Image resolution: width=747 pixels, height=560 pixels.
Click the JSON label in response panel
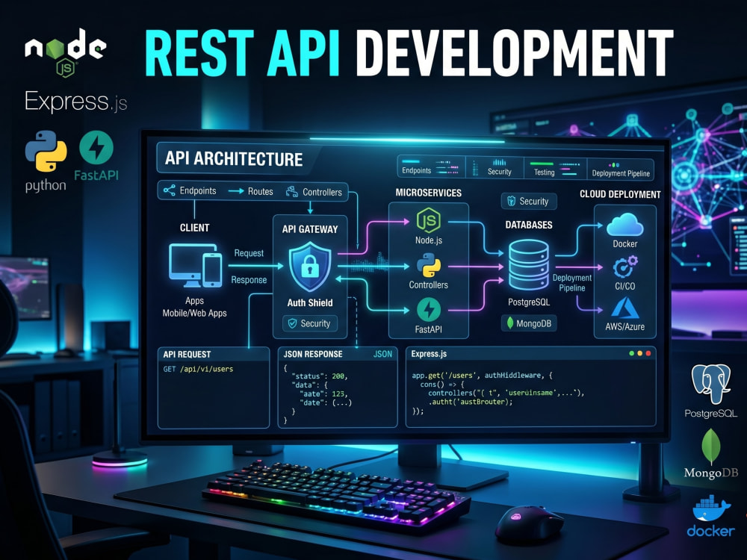coord(382,354)
